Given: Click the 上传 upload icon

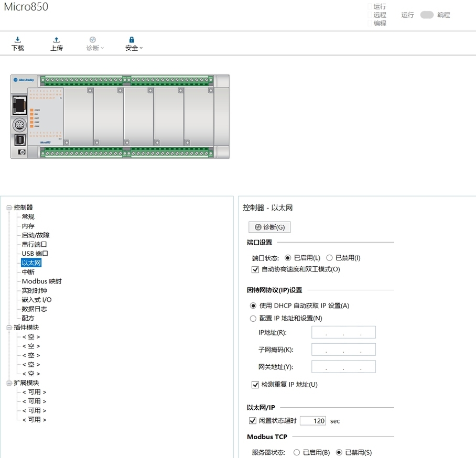Looking at the screenshot, I should tap(57, 40).
